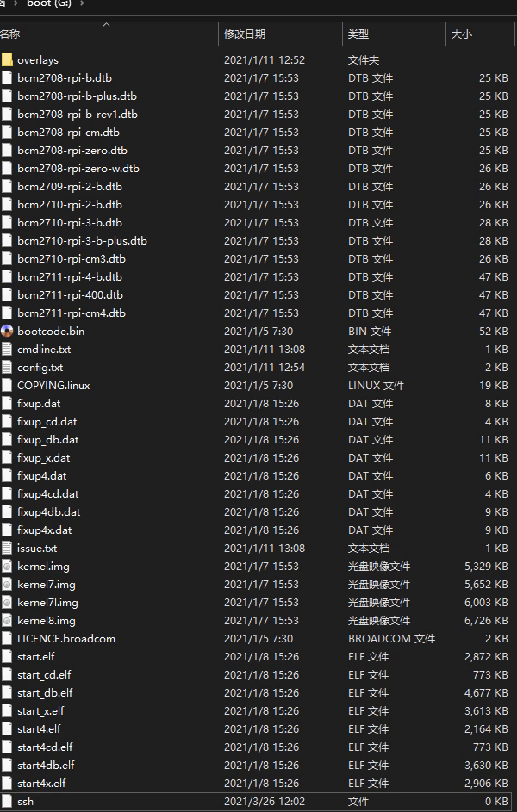517x812 pixels.
Task: Select the file name bcm2711-rpi-cm4.dtb
Action: pyautogui.click(x=72, y=313)
